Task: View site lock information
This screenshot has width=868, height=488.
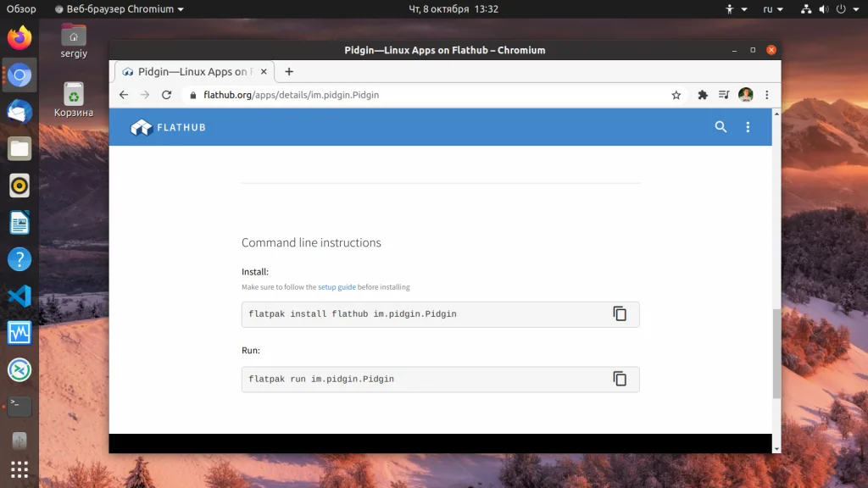Action: pos(192,95)
